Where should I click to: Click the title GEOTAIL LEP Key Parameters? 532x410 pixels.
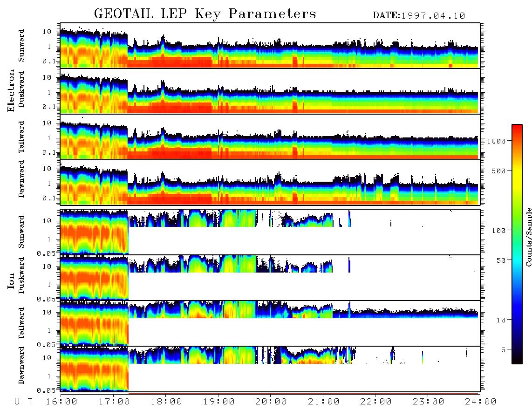(x=205, y=14)
